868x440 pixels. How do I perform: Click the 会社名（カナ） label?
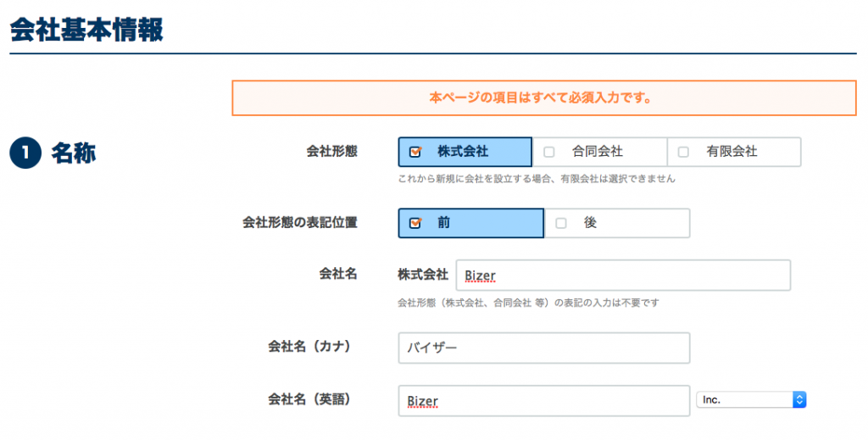pyautogui.click(x=309, y=347)
